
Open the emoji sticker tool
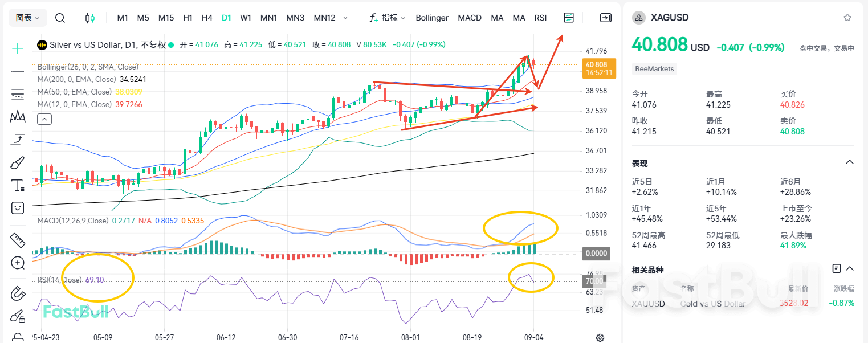(17, 208)
